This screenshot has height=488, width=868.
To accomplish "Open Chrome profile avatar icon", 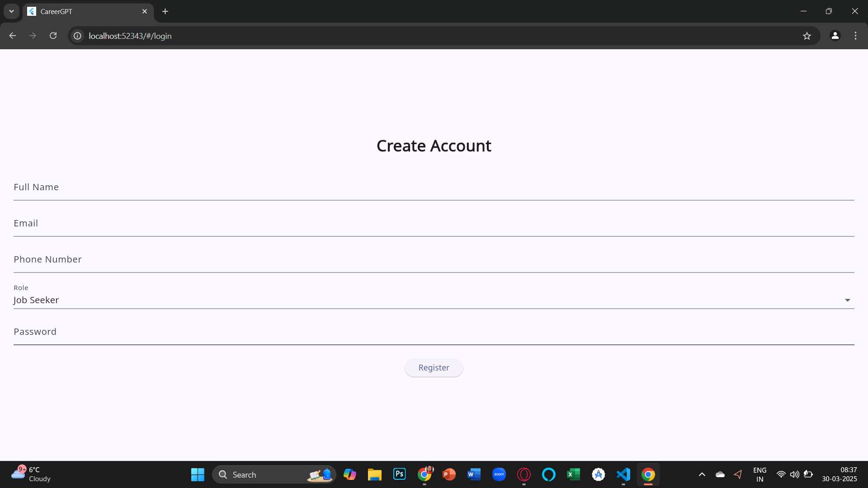I will point(835,36).
